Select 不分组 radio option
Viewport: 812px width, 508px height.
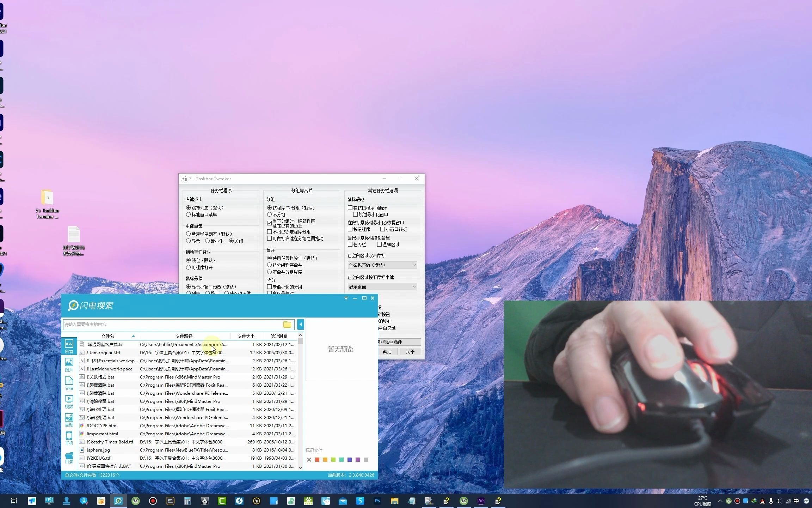[x=269, y=214]
